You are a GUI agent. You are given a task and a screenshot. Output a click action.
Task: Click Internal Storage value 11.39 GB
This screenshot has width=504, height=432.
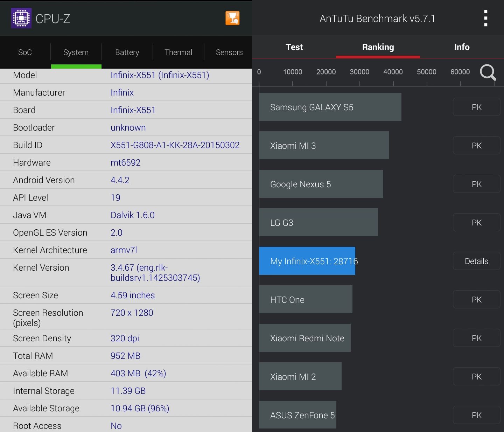coord(128,391)
